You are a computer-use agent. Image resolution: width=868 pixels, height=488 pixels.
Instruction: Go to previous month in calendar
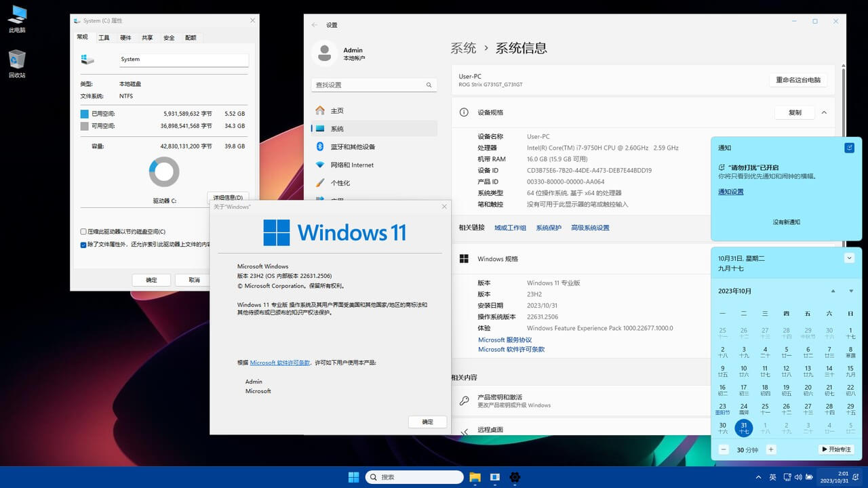click(x=833, y=291)
